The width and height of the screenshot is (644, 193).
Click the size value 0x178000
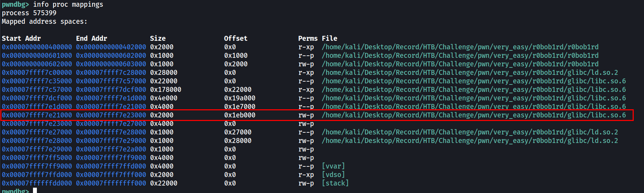(x=166, y=90)
